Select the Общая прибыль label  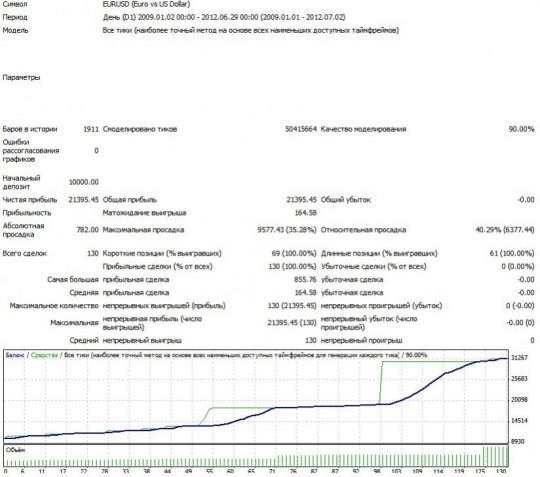pyautogui.click(x=129, y=200)
